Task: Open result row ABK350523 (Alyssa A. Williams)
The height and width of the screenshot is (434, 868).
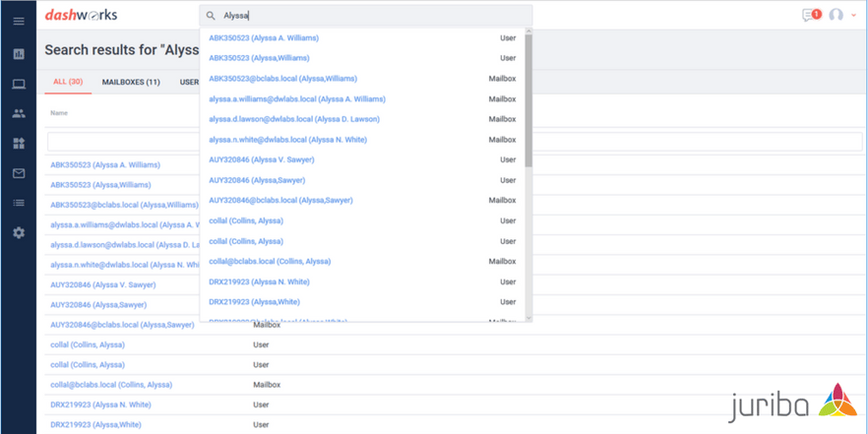Action: coord(105,165)
